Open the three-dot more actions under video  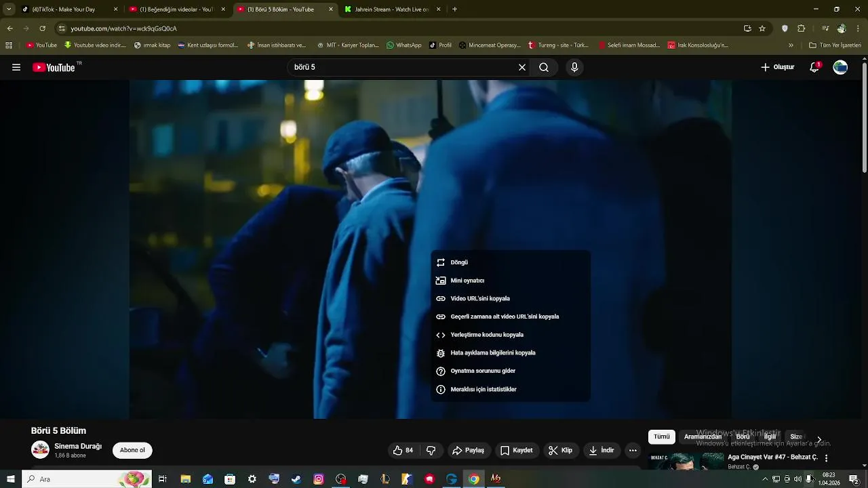(633, 450)
